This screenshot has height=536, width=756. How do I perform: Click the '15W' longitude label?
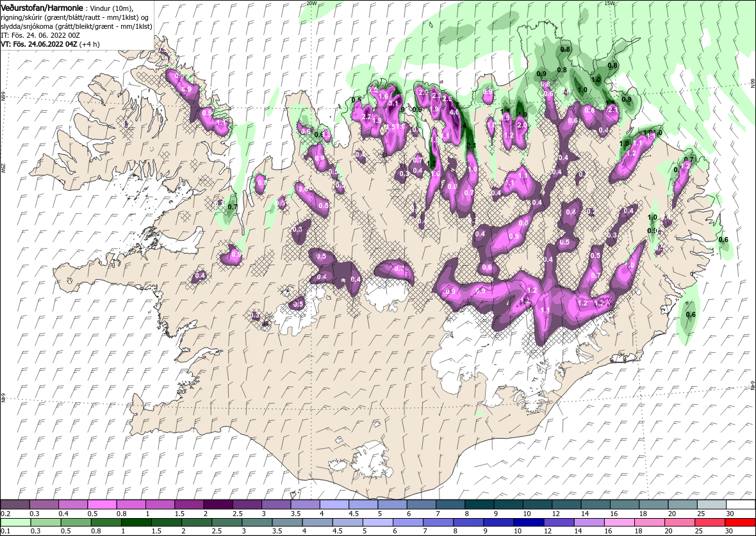point(609,3)
